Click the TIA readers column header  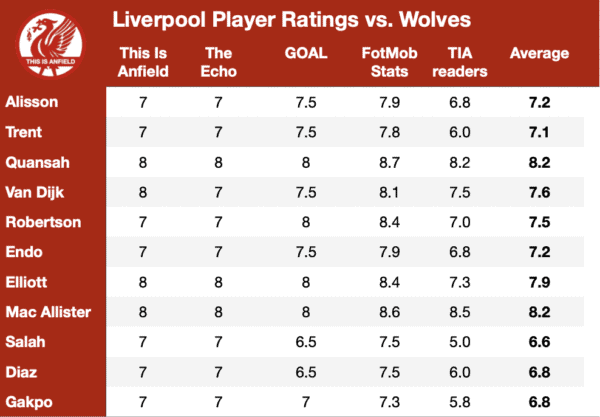[x=460, y=62]
